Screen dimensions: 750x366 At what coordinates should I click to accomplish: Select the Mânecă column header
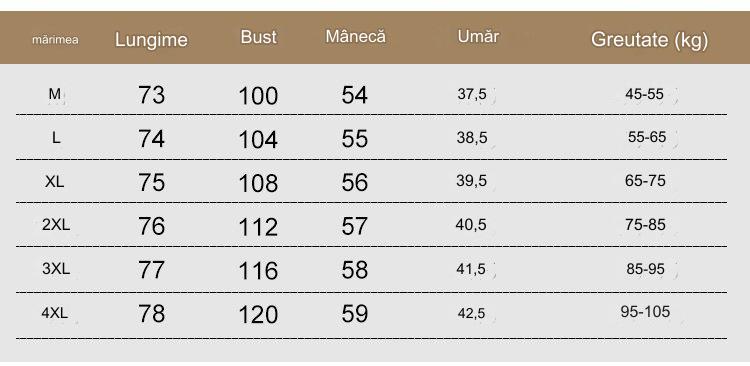(x=355, y=36)
